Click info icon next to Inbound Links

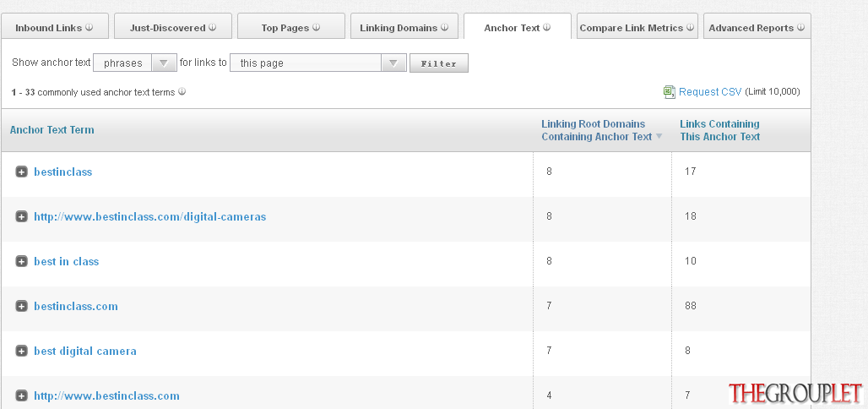coord(90,27)
